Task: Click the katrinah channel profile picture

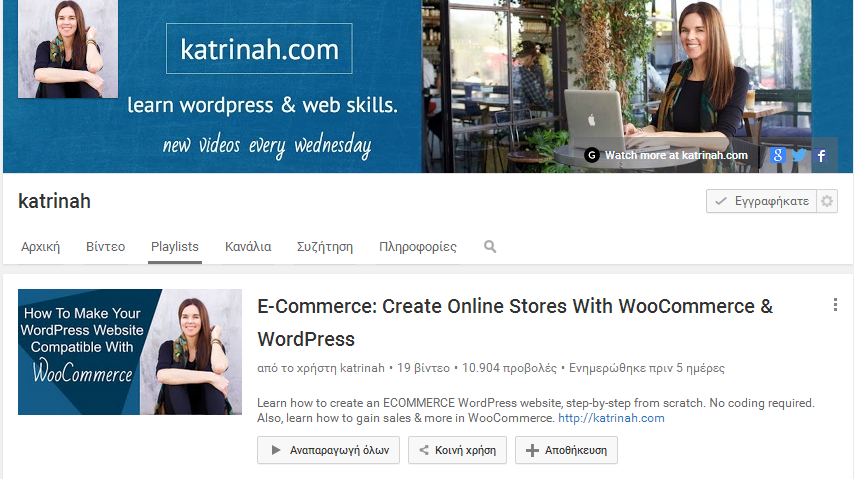Action: point(68,49)
